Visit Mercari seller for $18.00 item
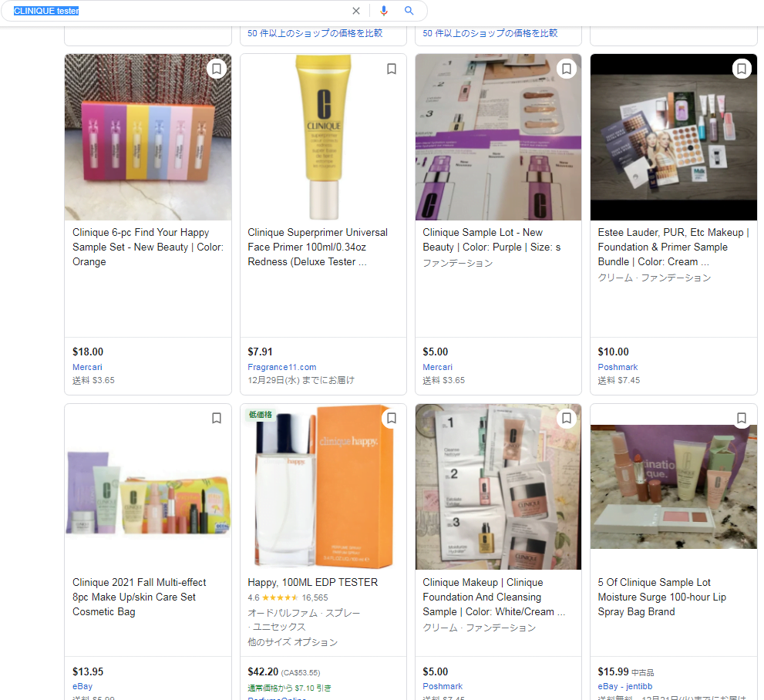764x700 pixels. pos(87,367)
